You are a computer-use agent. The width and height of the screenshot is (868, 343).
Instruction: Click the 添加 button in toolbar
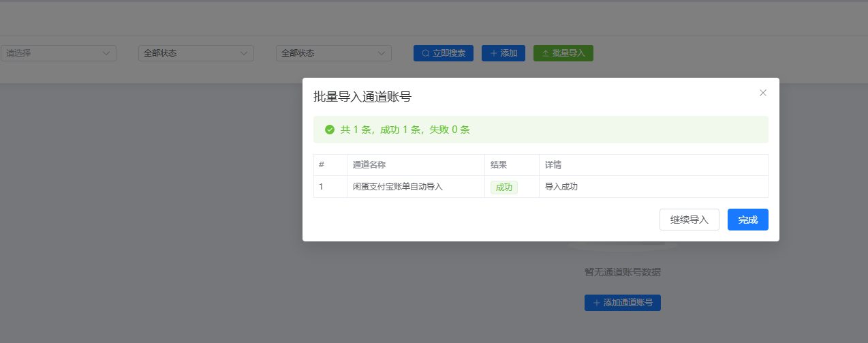[503, 53]
